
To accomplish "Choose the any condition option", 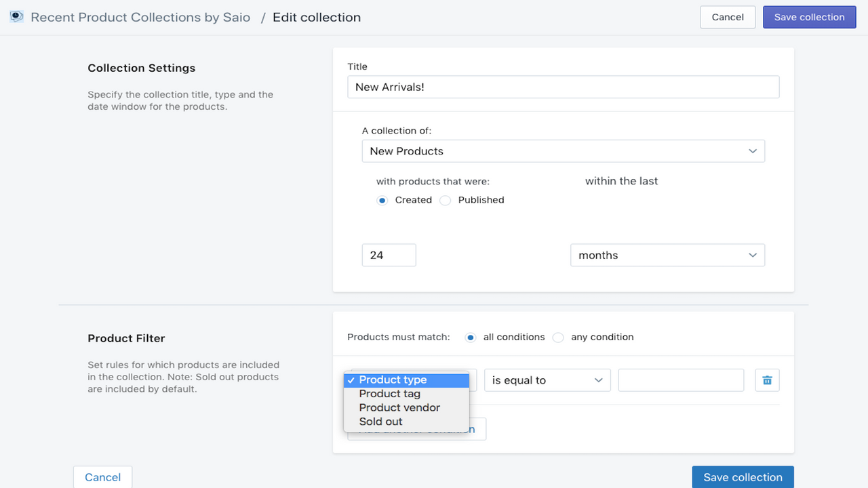I will click(x=558, y=337).
